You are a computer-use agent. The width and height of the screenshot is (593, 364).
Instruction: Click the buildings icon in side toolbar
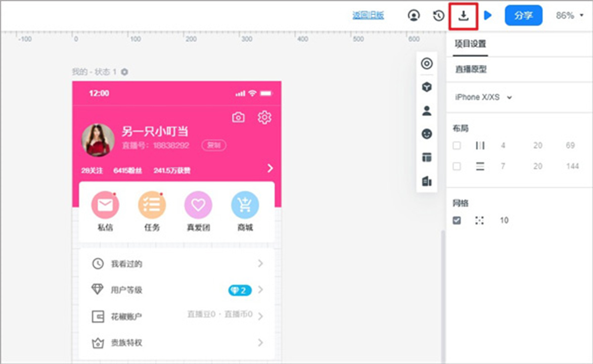427,181
